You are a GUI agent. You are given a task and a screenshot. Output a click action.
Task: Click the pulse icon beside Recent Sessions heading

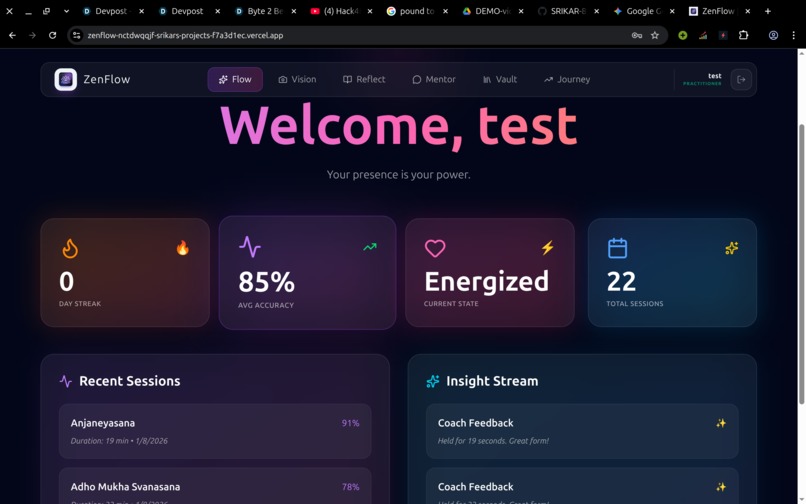point(65,381)
